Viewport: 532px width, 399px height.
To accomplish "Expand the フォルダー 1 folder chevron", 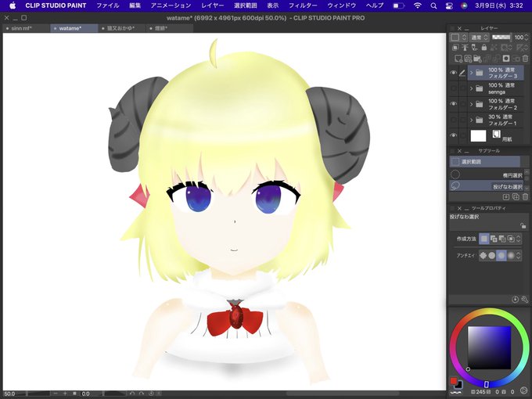I will [471, 120].
